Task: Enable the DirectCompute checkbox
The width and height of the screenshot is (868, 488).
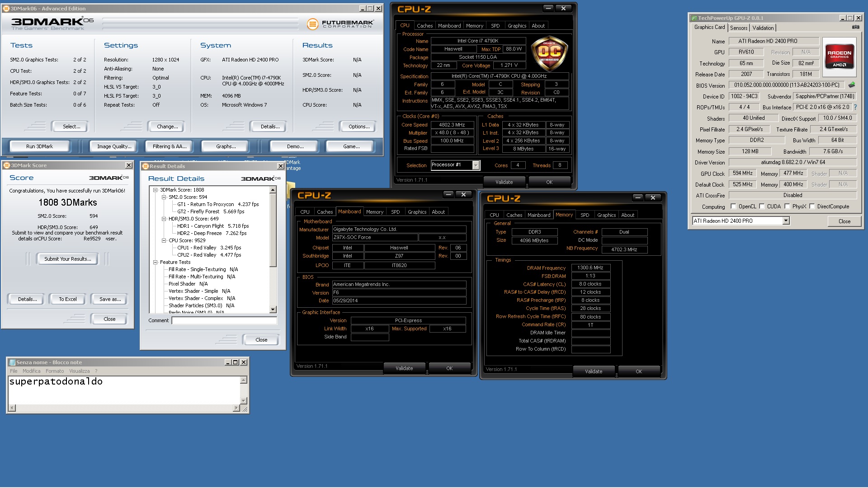Action: [812, 206]
